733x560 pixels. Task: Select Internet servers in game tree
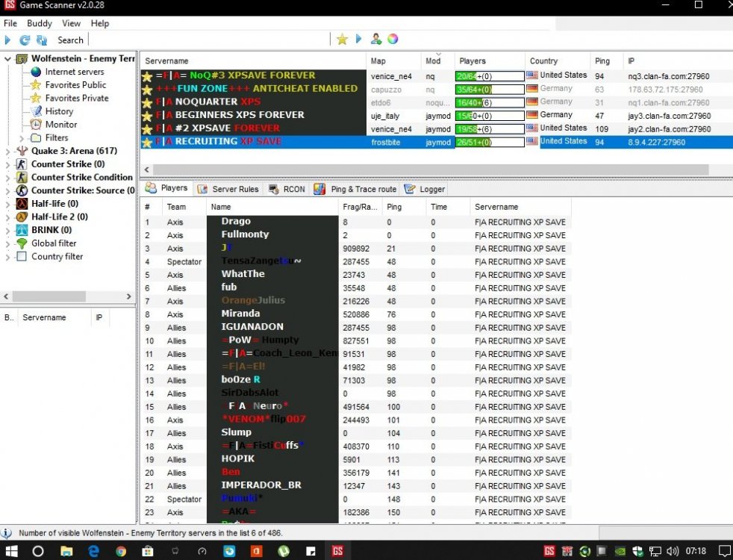click(x=75, y=72)
